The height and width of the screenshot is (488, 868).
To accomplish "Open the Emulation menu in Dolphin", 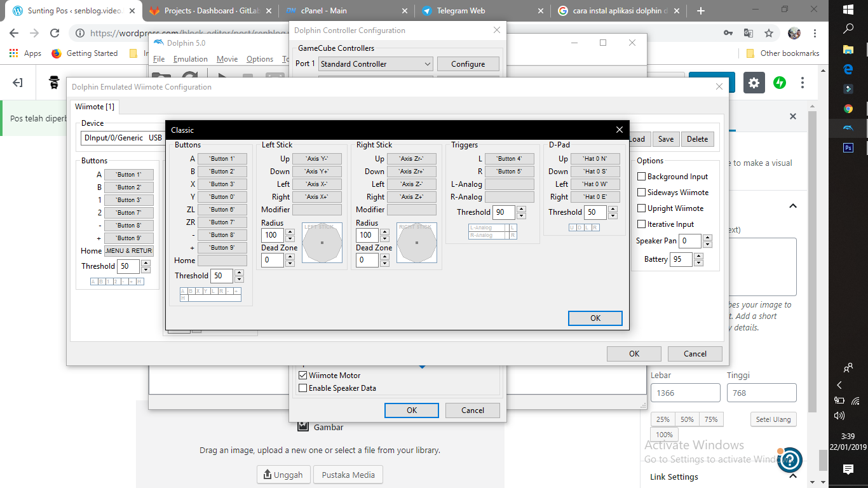I will click(x=191, y=59).
